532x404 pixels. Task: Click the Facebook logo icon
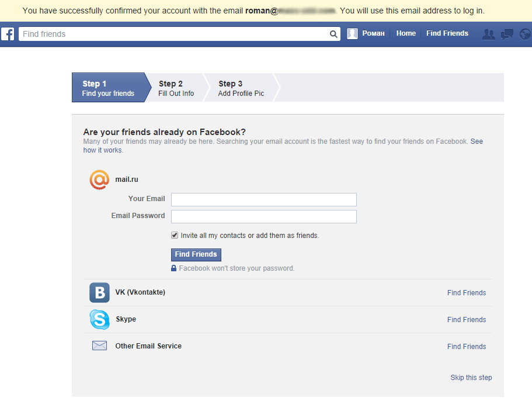point(8,34)
